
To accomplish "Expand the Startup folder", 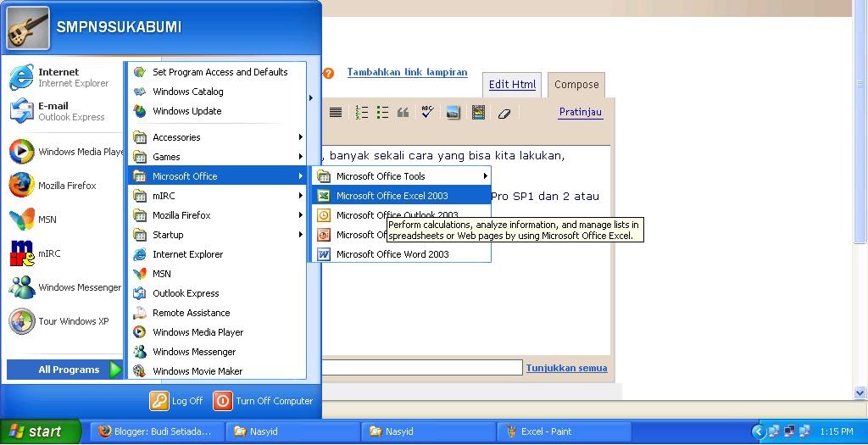I will 217,235.
